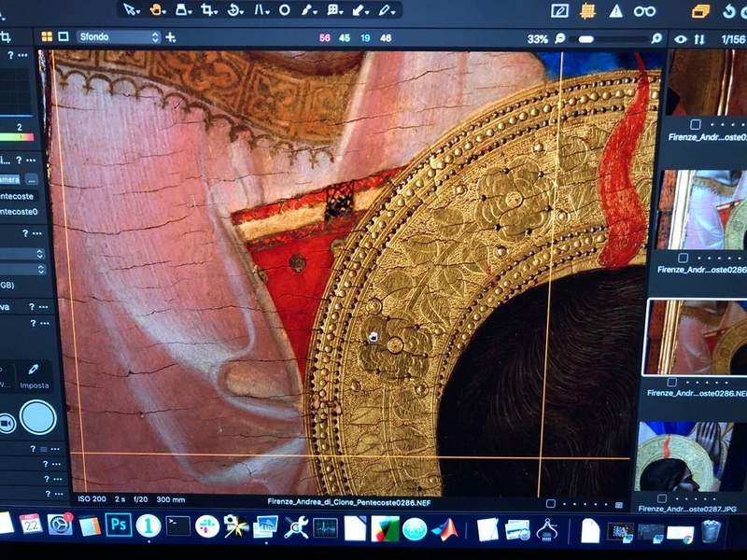Click the Imposta eyedropper button
The width and height of the screenshot is (747, 560).
click(x=35, y=375)
